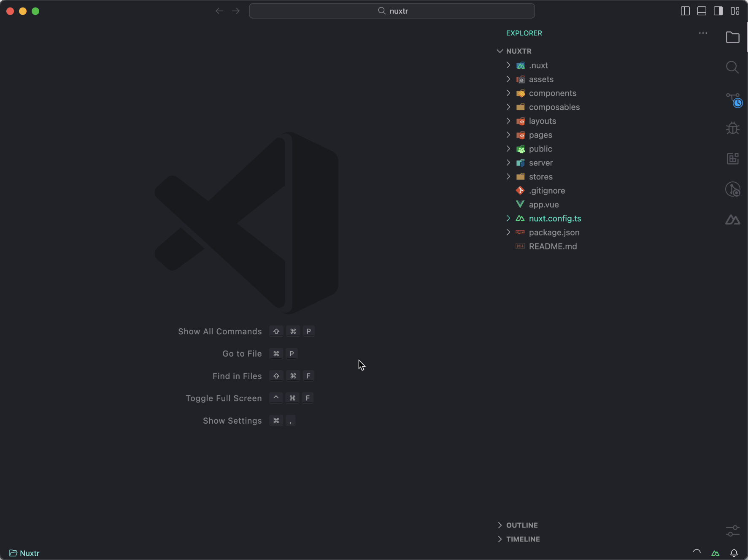Click the server folder icon

click(x=521, y=163)
